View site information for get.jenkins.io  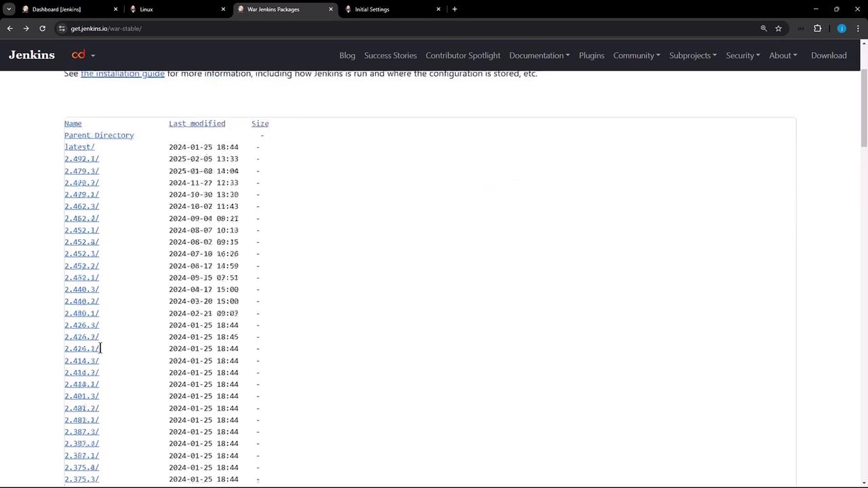(x=62, y=28)
